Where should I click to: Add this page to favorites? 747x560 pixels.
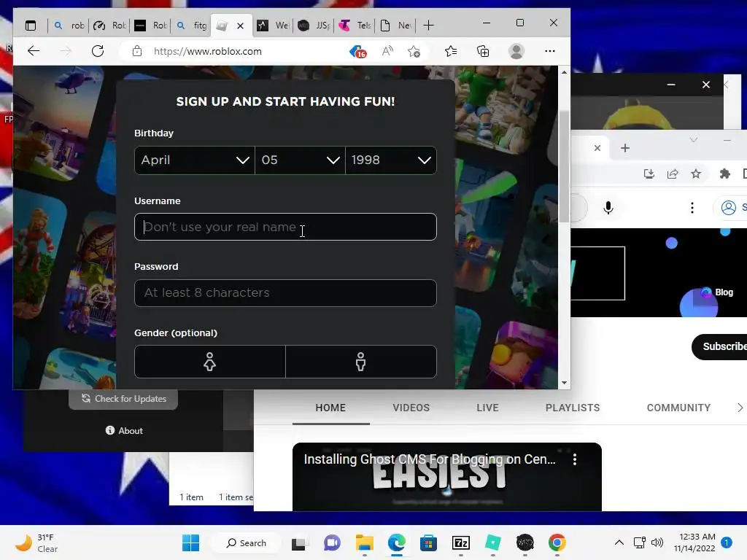(414, 51)
